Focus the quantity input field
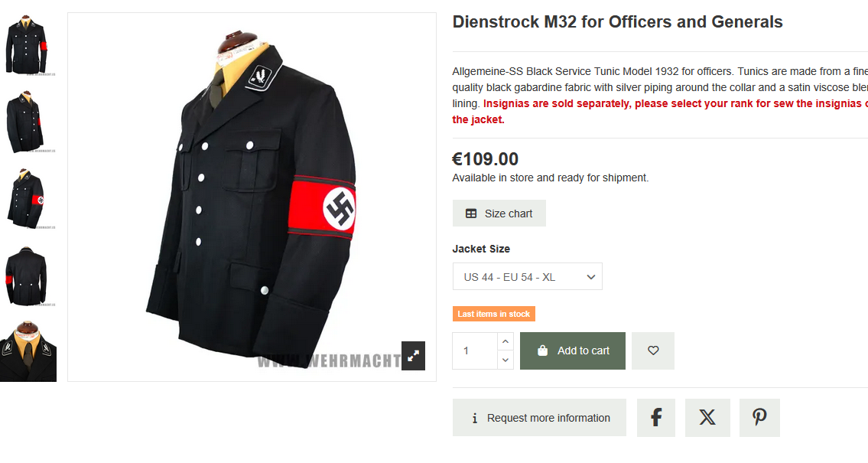The image size is (868, 463). point(475,351)
